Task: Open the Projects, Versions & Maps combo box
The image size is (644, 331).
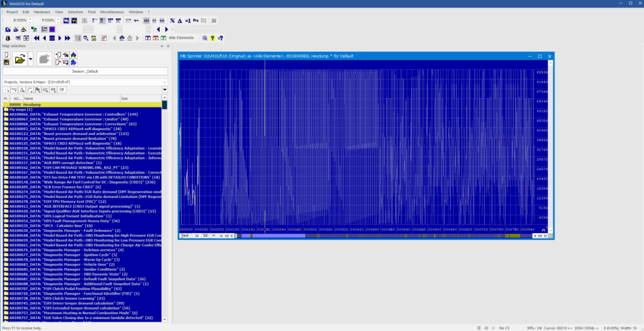Action: pos(85,82)
